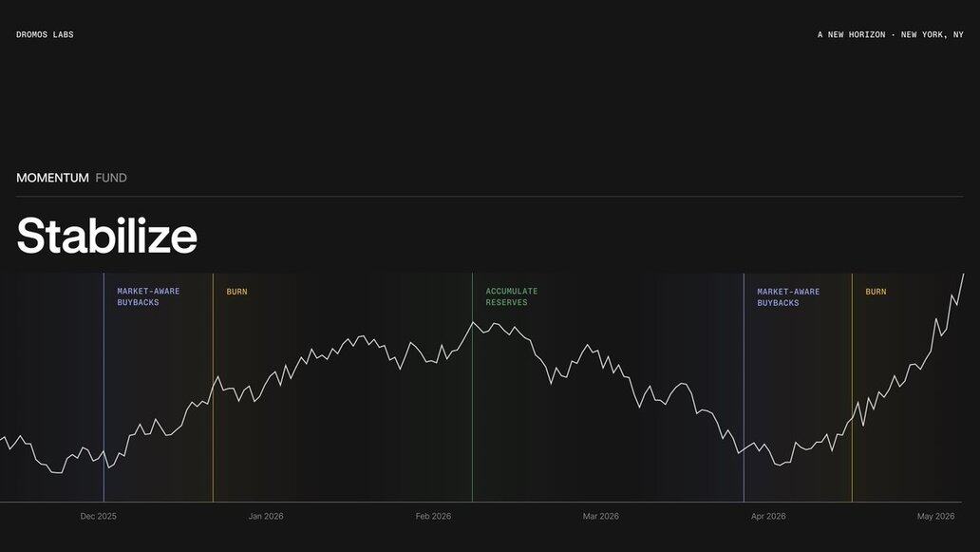Select the Feb 2026 axis label

pyautogui.click(x=433, y=517)
